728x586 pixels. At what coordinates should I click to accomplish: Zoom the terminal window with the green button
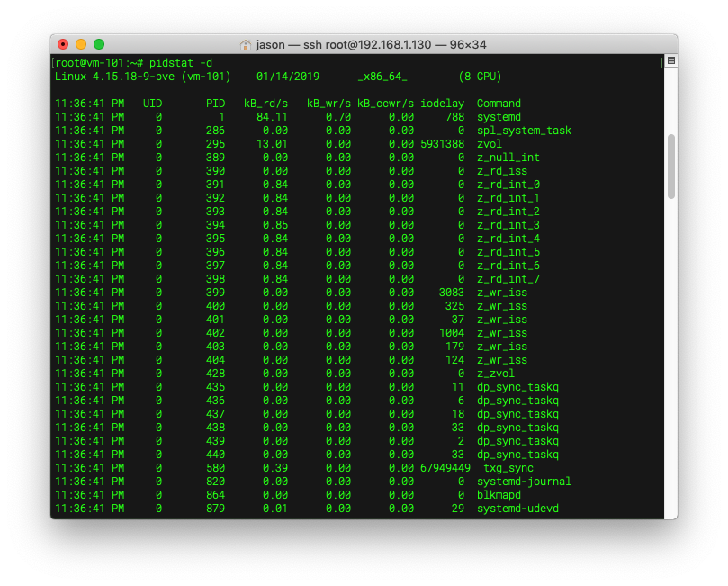click(99, 44)
